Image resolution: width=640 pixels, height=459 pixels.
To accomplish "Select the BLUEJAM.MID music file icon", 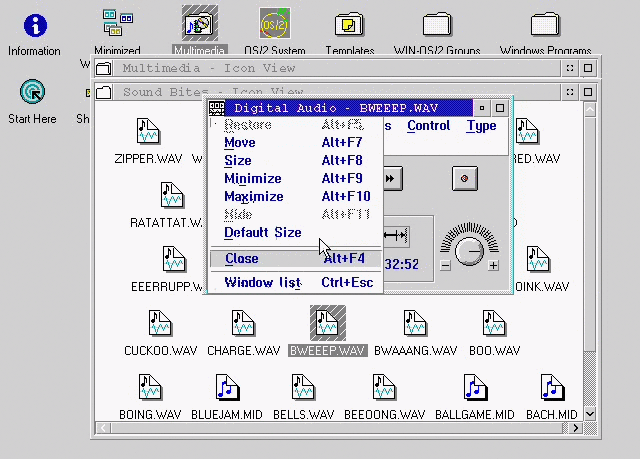I will [x=227, y=387].
